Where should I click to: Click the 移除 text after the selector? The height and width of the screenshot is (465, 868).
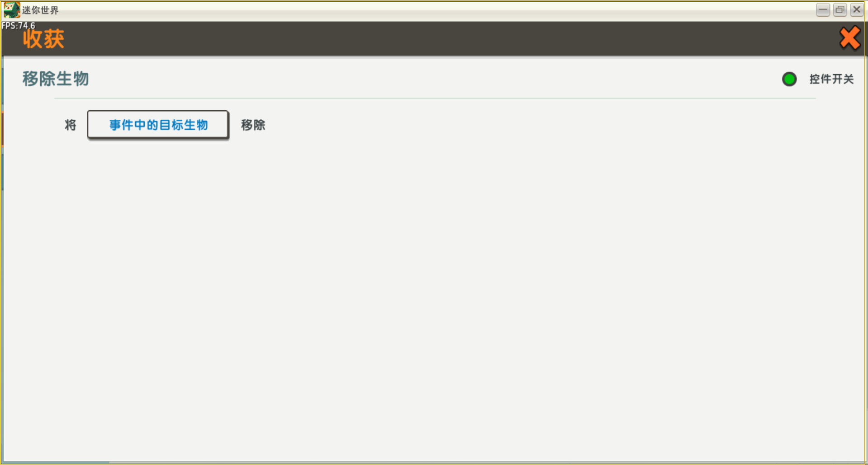253,125
